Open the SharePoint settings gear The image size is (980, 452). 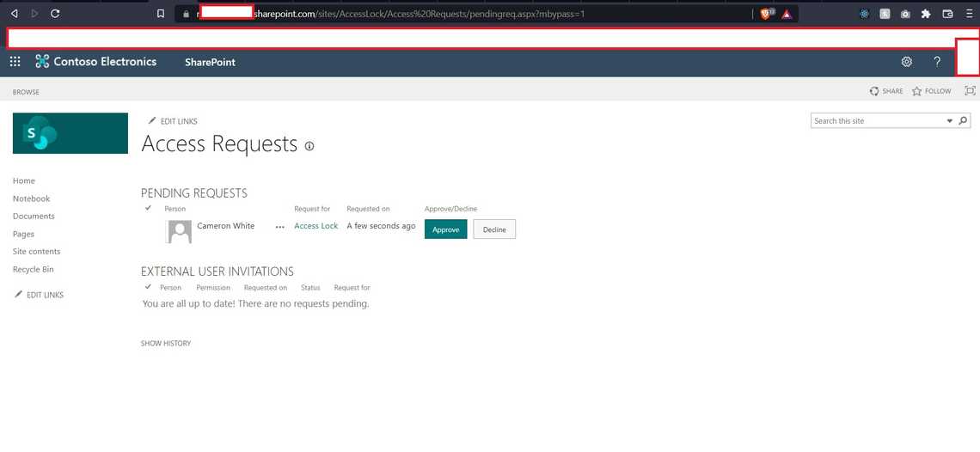coord(906,61)
